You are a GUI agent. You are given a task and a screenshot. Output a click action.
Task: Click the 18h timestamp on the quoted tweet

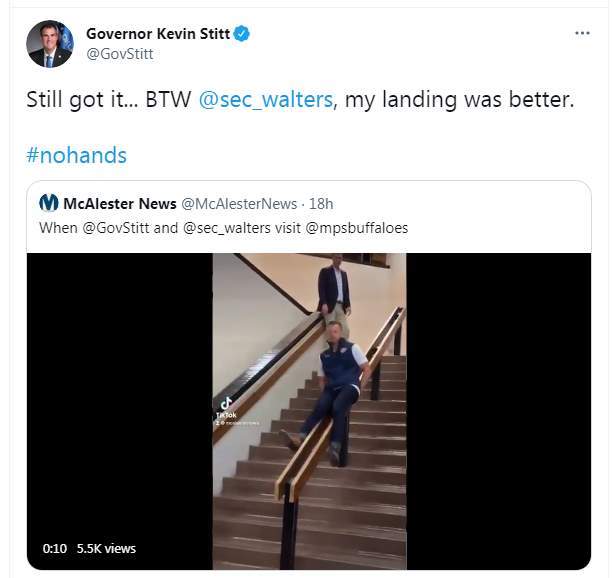320,203
